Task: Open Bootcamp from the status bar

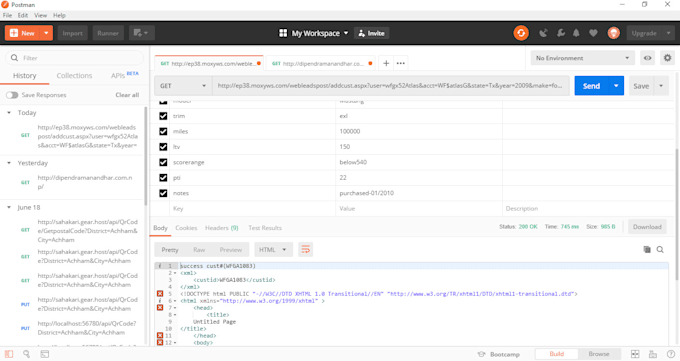Action: click(x=499, y=354)
